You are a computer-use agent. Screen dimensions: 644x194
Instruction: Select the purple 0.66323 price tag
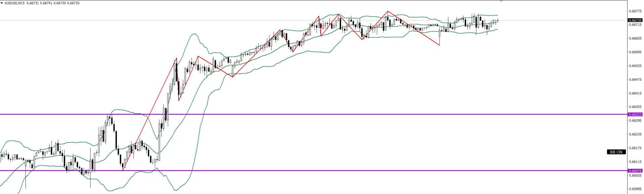tap(635, 115)
